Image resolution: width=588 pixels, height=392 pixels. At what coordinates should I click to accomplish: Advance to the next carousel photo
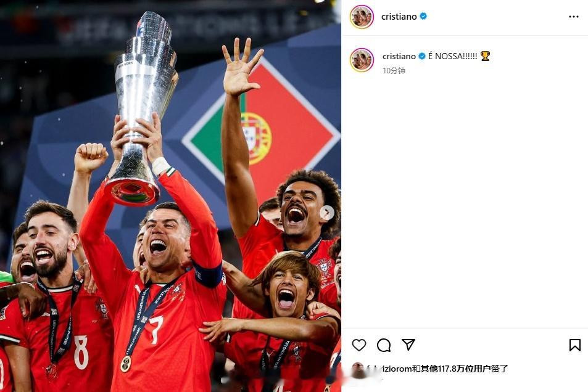click(326, 213)
